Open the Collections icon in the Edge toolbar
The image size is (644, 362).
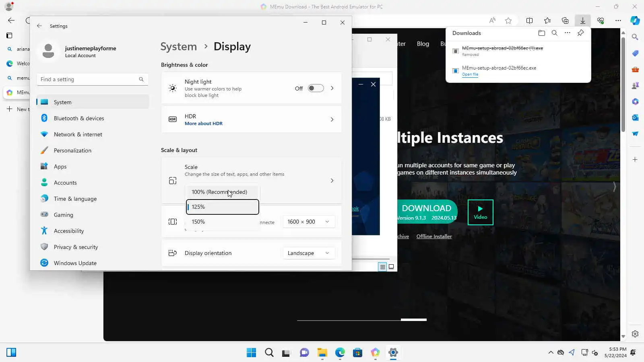click(x=565, y=21)
